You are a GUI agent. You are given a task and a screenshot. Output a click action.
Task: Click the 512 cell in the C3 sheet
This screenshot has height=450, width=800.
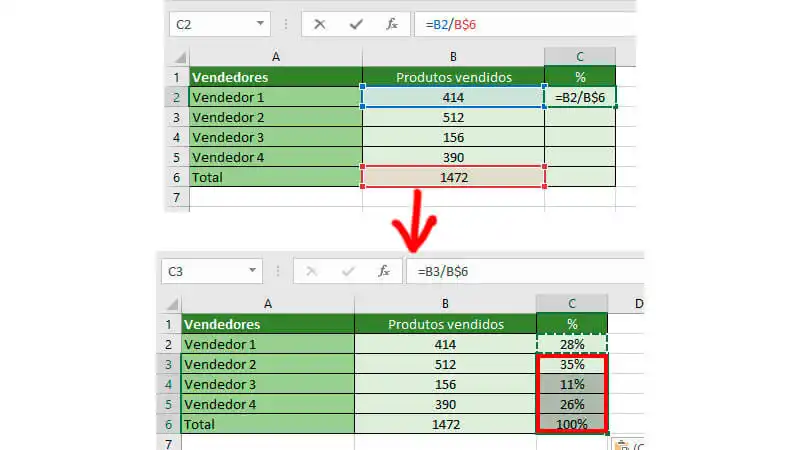tap(445, 364)
